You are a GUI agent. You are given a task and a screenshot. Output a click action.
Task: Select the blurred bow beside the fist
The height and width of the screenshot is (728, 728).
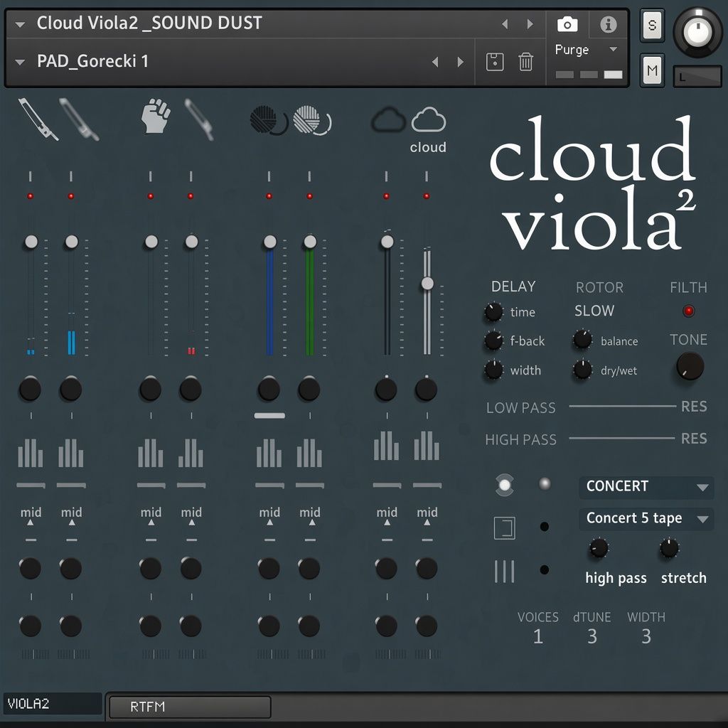tap(199, 119)
